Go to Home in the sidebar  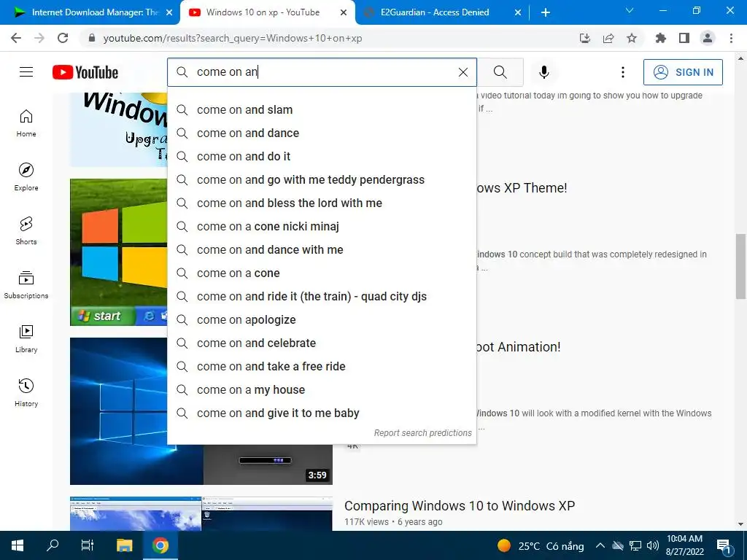26,123
